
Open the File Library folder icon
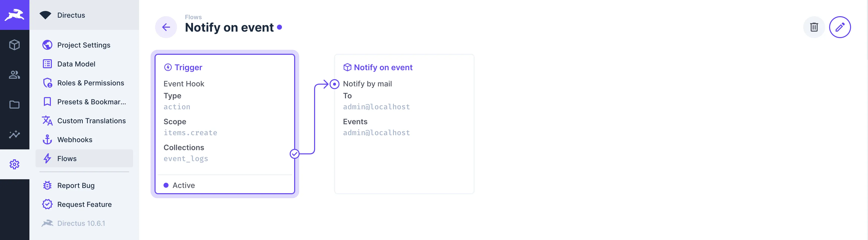[x=15, y=104]
